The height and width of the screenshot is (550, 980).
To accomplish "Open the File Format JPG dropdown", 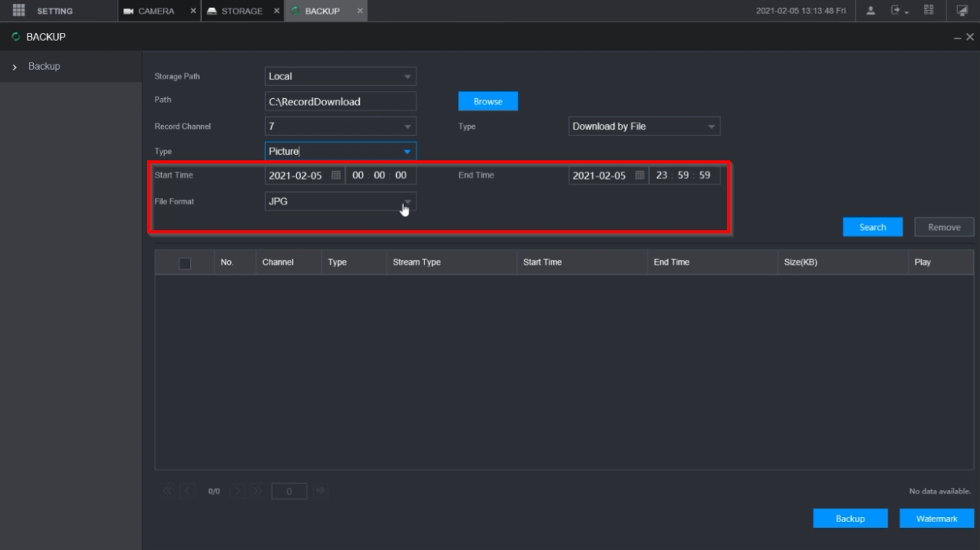I will pyautogui.click(x=407, y=202).
